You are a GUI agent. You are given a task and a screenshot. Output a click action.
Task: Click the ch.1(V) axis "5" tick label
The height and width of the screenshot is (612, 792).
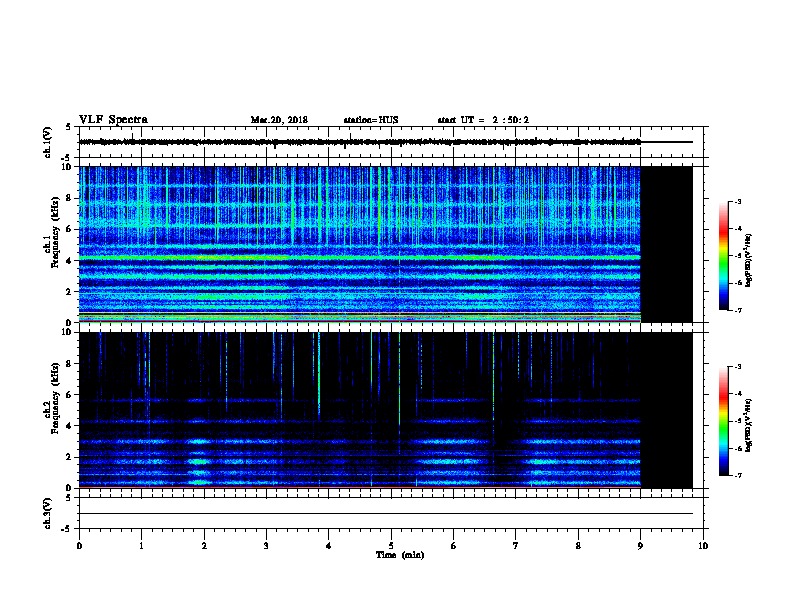[68, 127]
